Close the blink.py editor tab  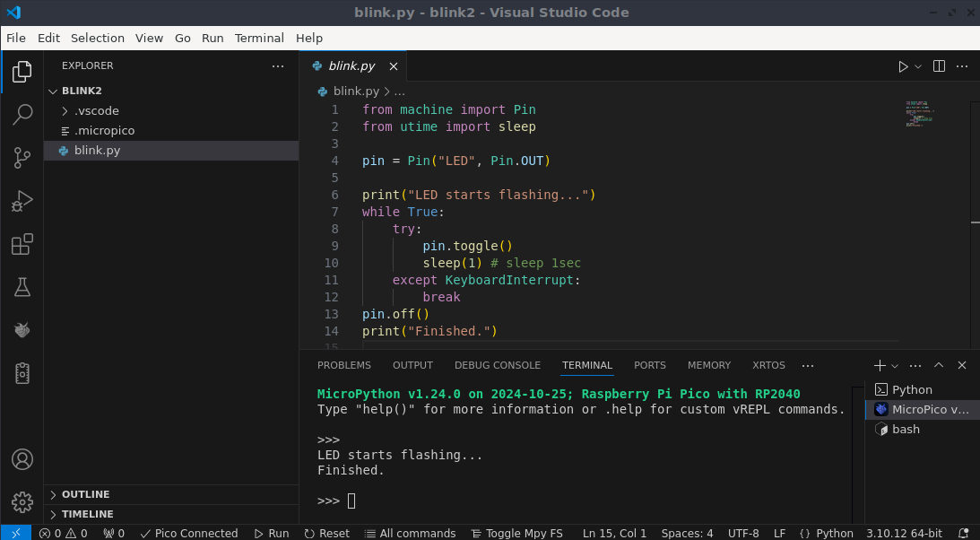[393, 66]
